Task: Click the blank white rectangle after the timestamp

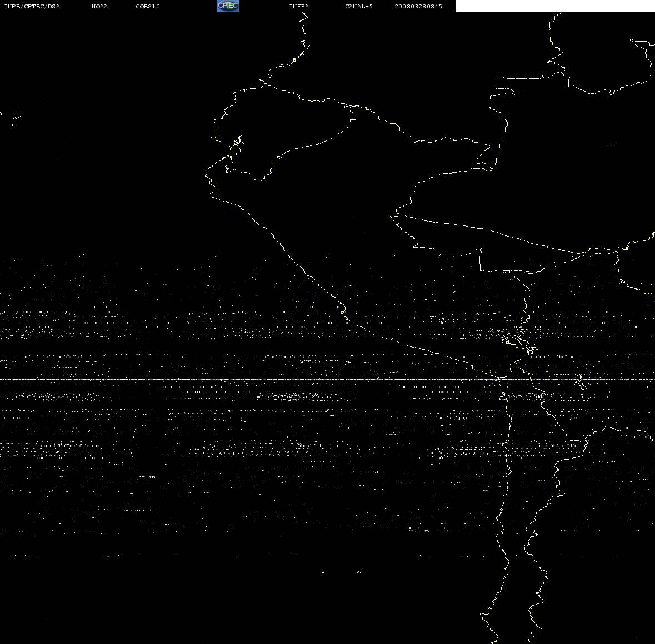Action: tap(555, 6)
